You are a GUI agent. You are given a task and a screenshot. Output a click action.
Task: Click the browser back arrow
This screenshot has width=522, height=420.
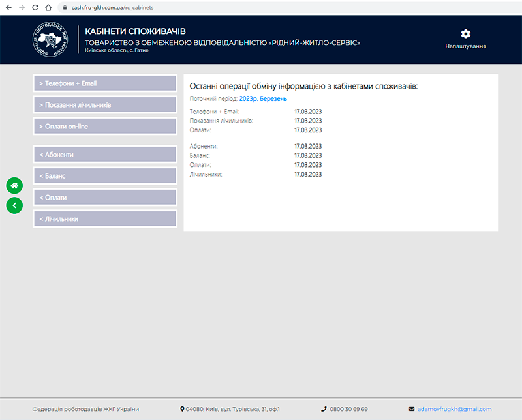[8, 7]
